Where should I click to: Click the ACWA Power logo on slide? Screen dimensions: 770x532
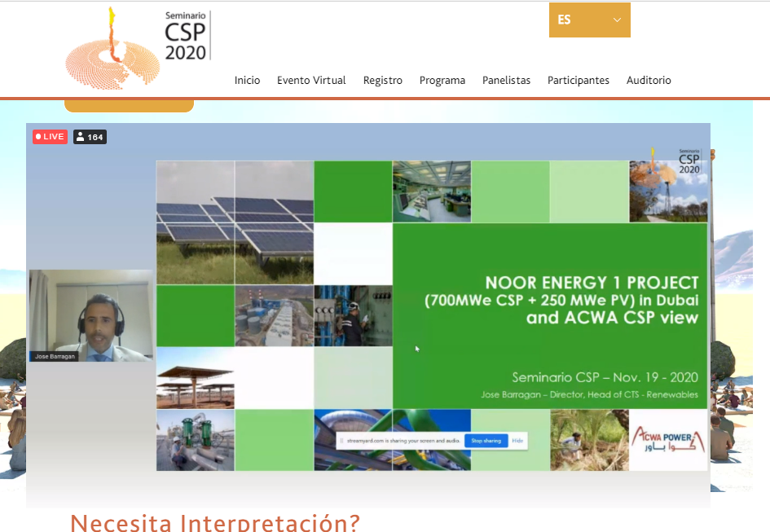click(x=668, y=440)
